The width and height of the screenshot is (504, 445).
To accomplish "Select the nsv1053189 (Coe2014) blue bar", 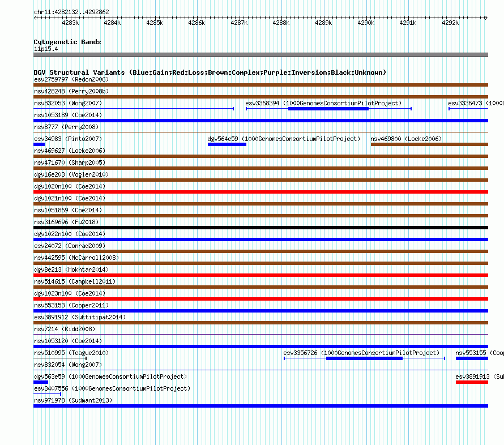I will point(260,121).
